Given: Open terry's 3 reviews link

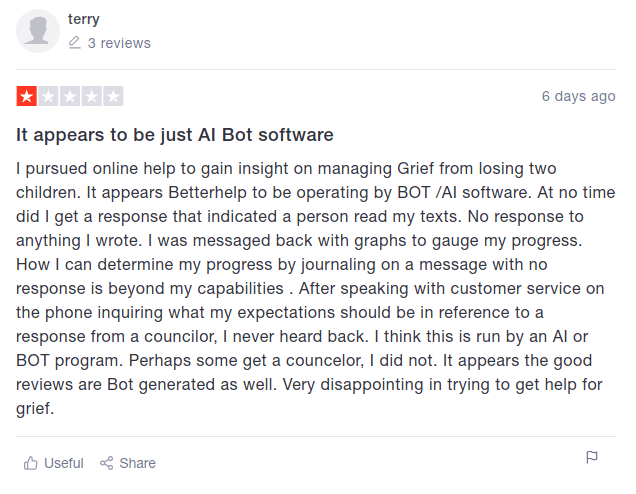Looking at the screenshot, I should coord(119,43).
